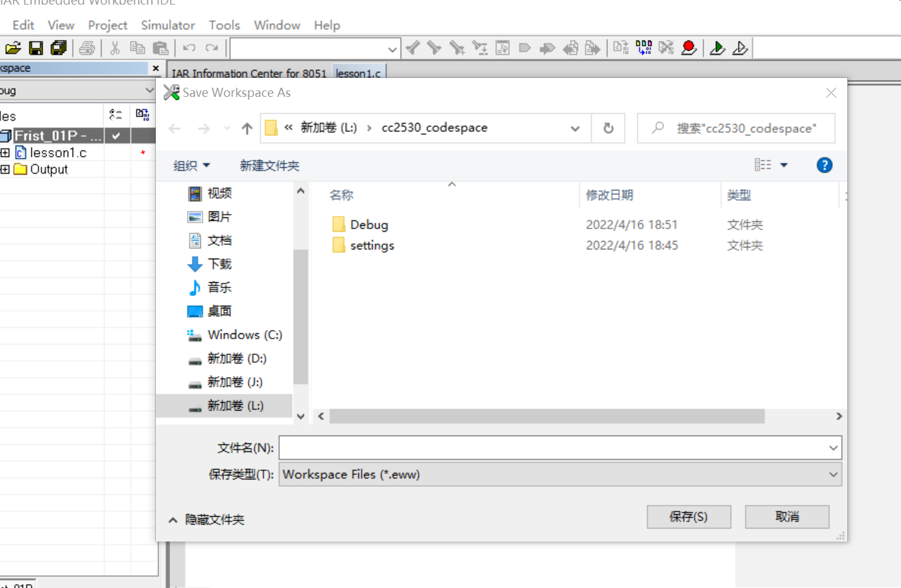The width and height of the screenshot is (901, 588).
Task: Click the Open file toolbar icon
Action: 13,48
